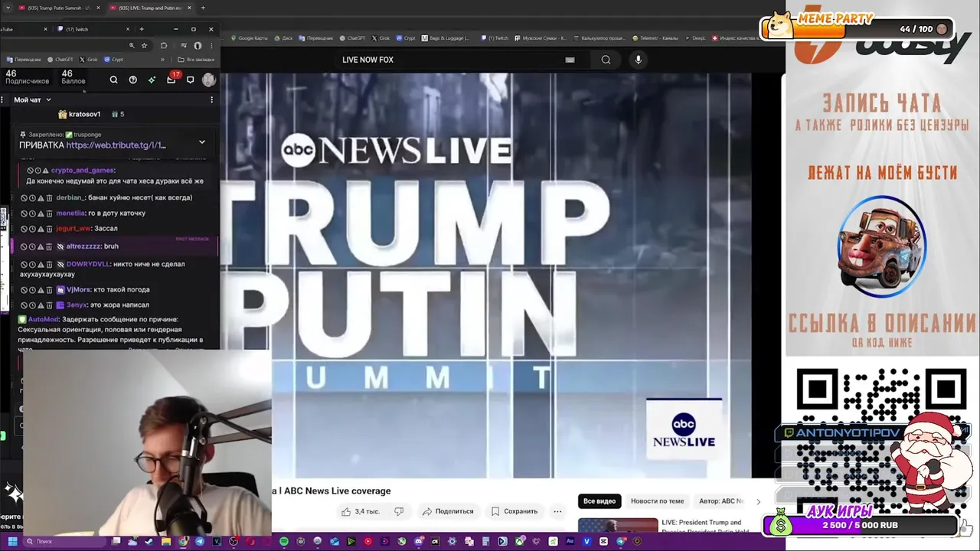
Task: Open Twitch whispers speech bubble icon
Action: pyautogui.click(x=190, y=80)
